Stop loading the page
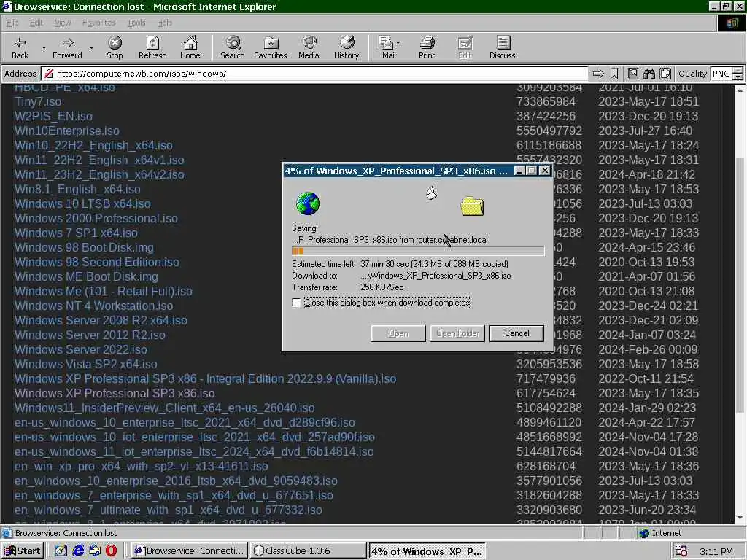The height and width of the screenshot is (560, 747). pyautogui.click(x=115, y=47)
